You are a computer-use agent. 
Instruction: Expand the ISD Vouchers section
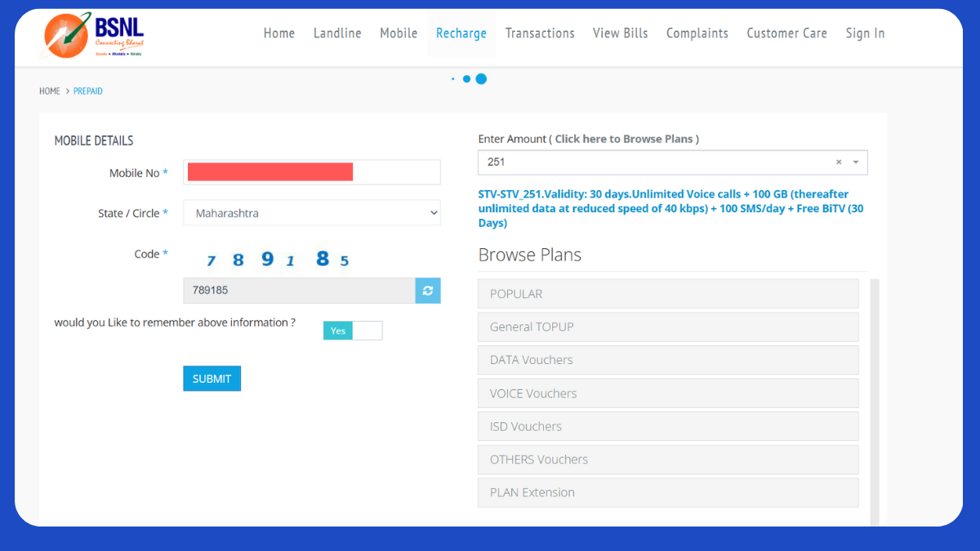[x=667, y=426]
